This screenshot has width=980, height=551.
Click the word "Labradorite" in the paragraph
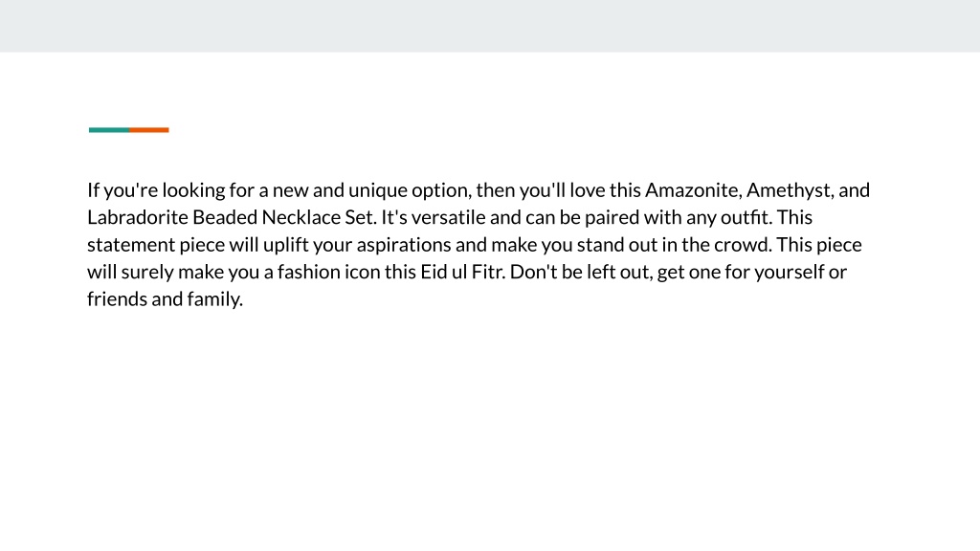click(x=138, y=217)
